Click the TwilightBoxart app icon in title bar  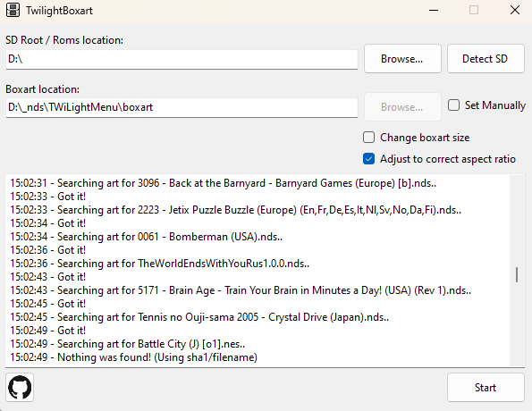[13, 10]
